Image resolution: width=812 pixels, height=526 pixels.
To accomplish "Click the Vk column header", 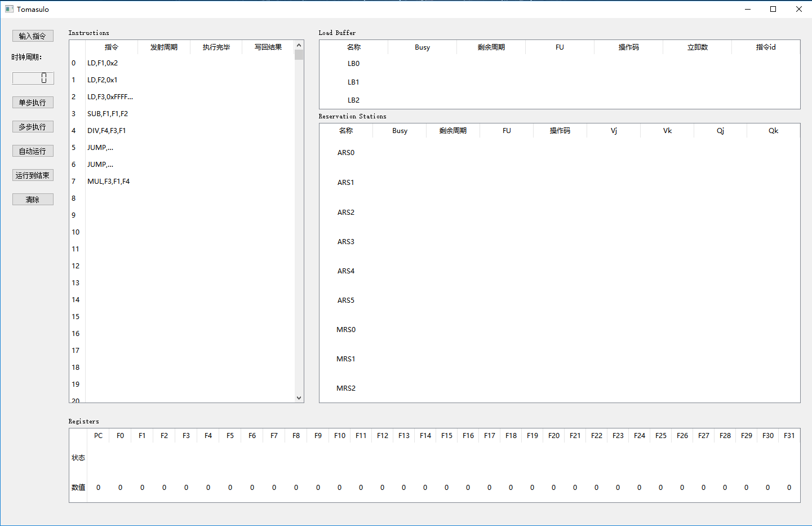I will coord(667,131).
